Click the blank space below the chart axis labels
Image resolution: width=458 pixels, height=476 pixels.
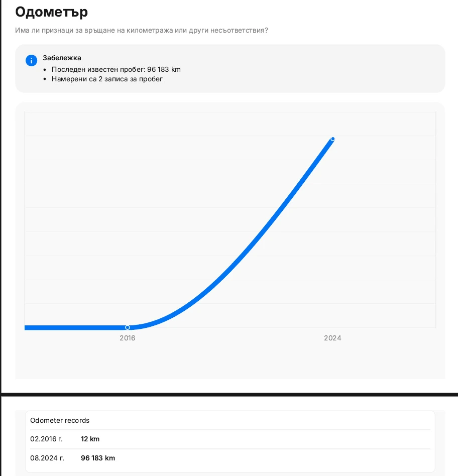pos(230,362)
